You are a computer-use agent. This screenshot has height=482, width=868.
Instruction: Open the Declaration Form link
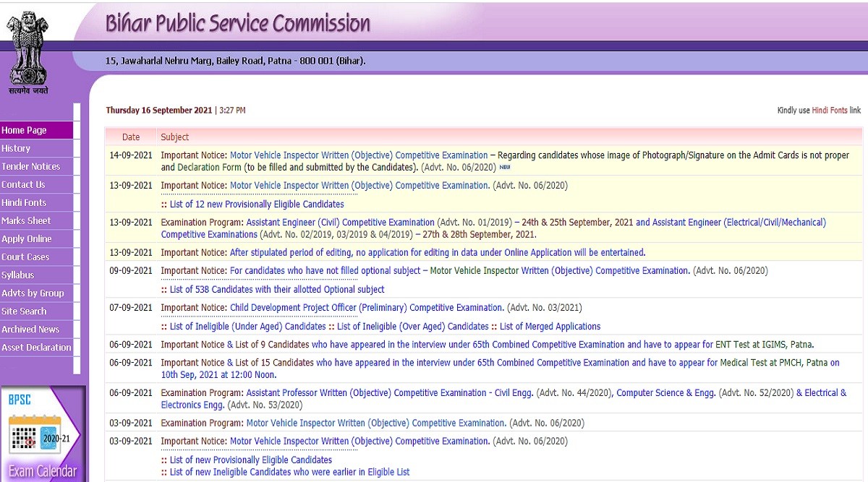coord(209,167)
